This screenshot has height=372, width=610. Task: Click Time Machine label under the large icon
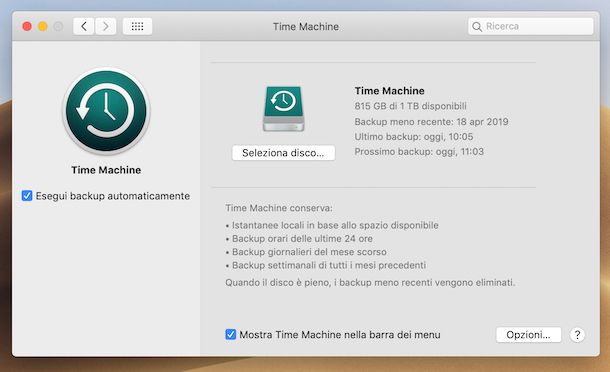pyautogui.click(x=106, y=170)
